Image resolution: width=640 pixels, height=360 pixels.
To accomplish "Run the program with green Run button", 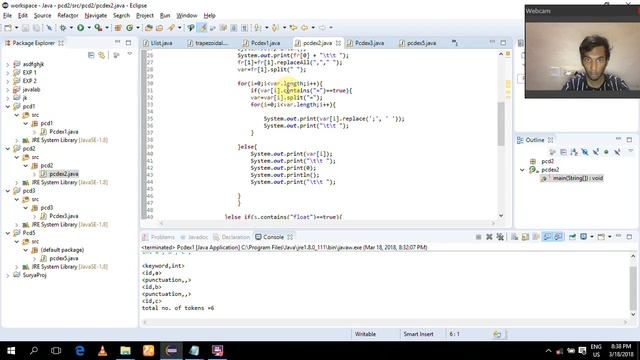I will point(80,28).
